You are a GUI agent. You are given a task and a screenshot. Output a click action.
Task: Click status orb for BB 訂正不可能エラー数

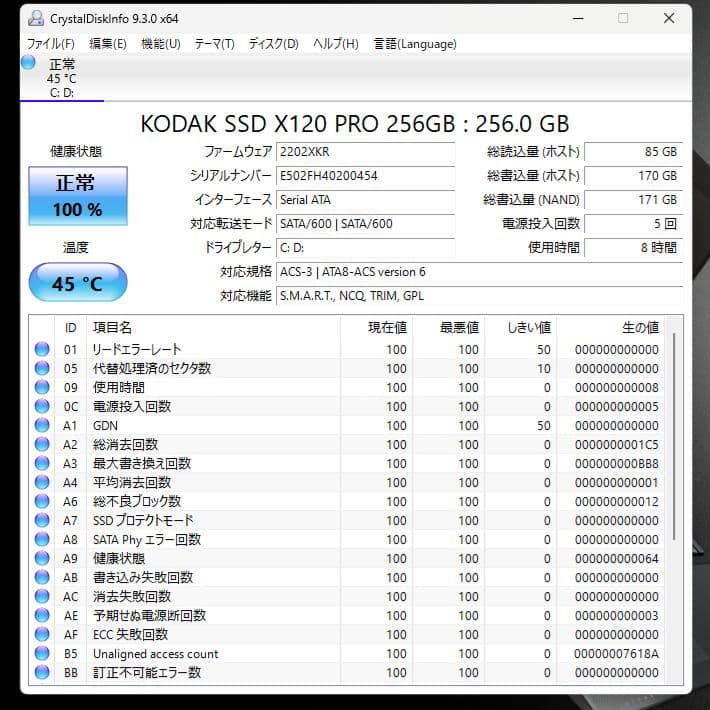[42, 672]
